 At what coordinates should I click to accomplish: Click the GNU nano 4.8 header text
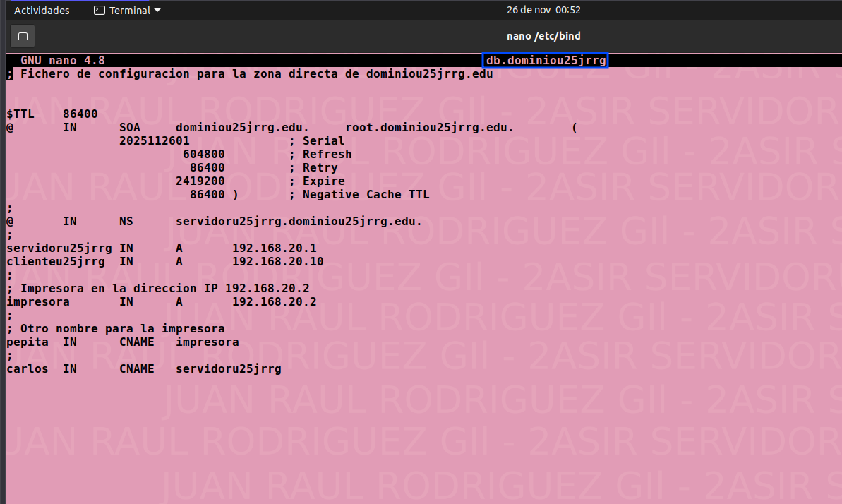pos(62,60)
